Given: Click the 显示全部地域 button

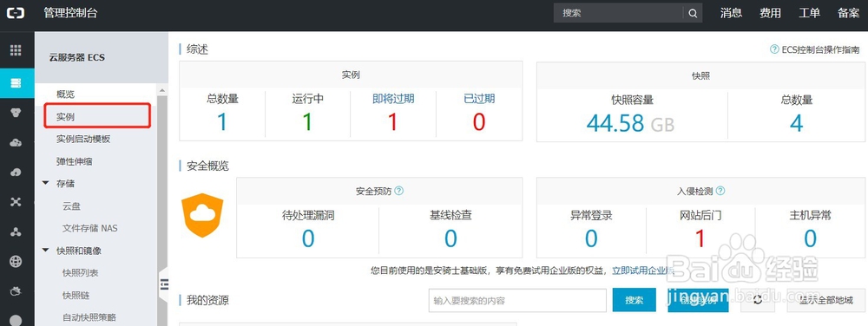Looking at the screenshot, I should (827, 300).
